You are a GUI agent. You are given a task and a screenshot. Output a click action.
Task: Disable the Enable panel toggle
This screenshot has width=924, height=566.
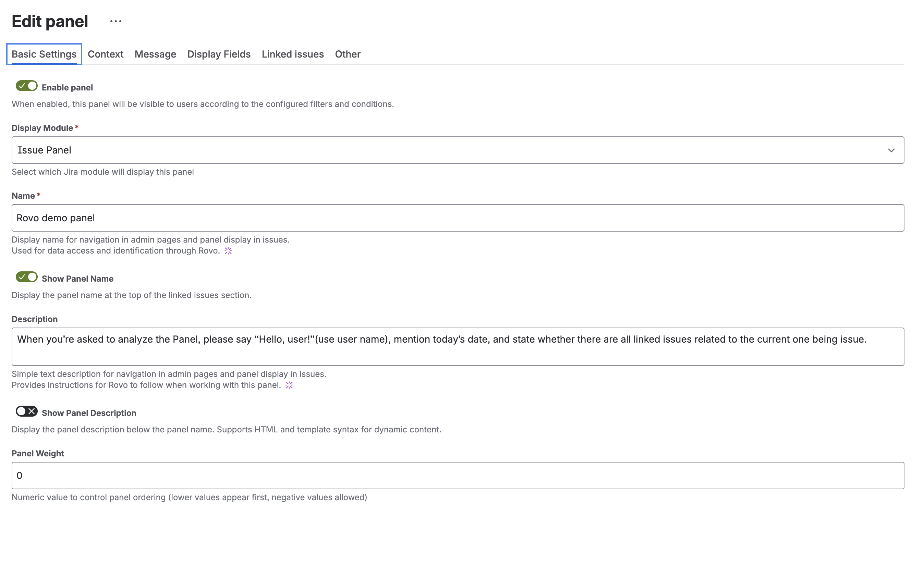[x=26, y=86]
